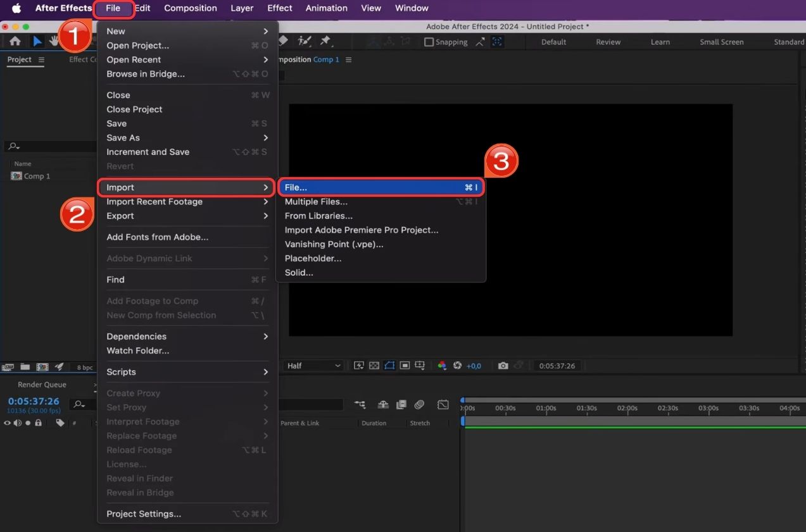Click the Frame Blending icon in timeline
The height and width of the screenshot is (532, 806).
401,405
